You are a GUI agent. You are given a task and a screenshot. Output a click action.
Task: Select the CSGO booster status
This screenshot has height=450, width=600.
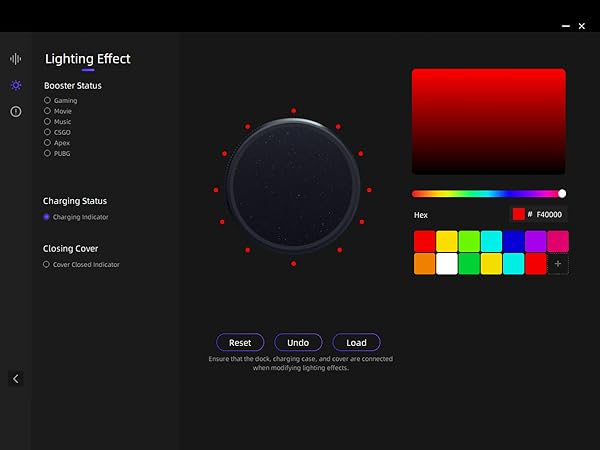pyautogui.click(x=57, y=132)
